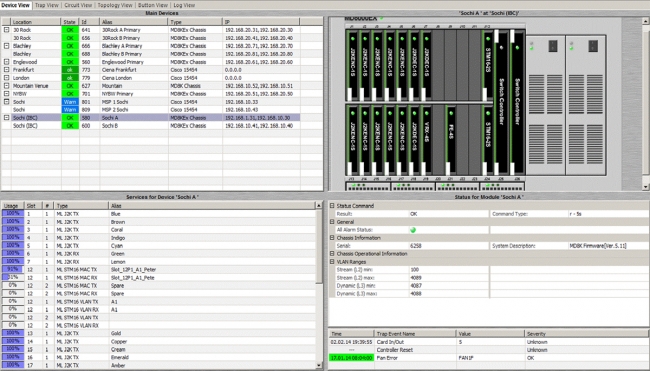Sort main devices by Location column
Image resolution: width=650 pixels, height=371 pixels.
pos(36,22)
